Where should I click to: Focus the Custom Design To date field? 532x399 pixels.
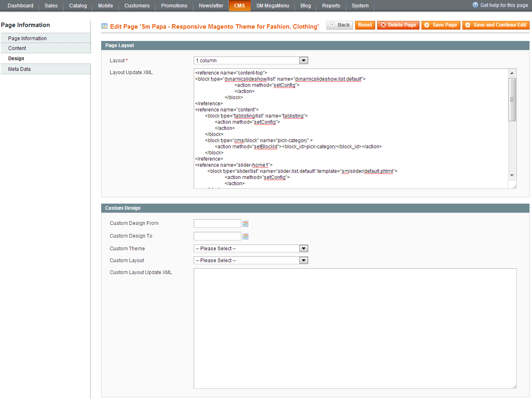click(x=217, y=236)
